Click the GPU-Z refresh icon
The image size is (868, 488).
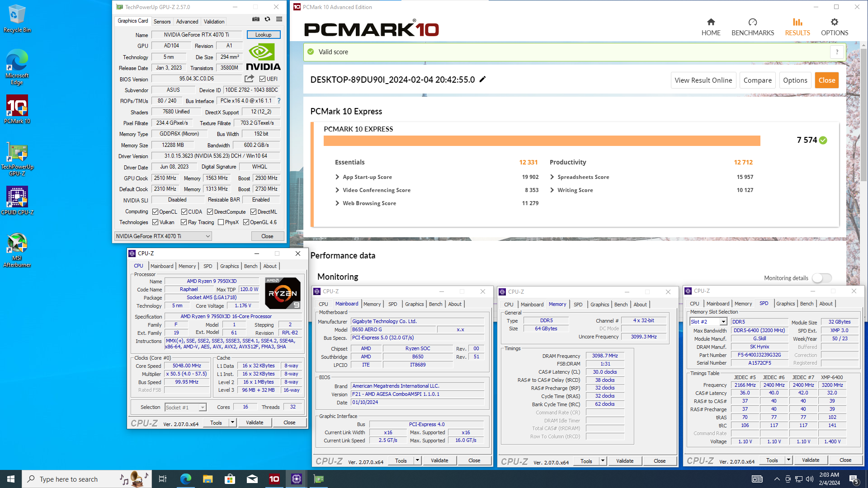click(x=268, y=19)
